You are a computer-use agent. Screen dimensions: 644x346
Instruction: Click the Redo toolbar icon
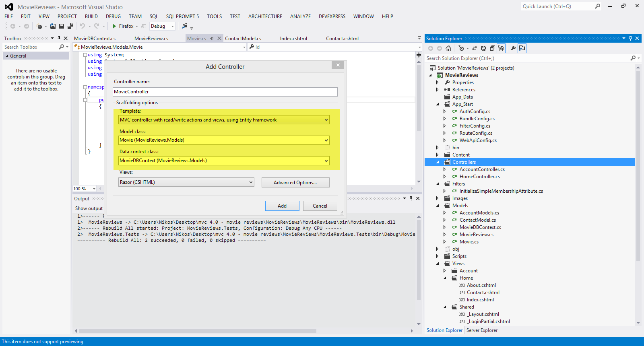click(x=97, y=26)
